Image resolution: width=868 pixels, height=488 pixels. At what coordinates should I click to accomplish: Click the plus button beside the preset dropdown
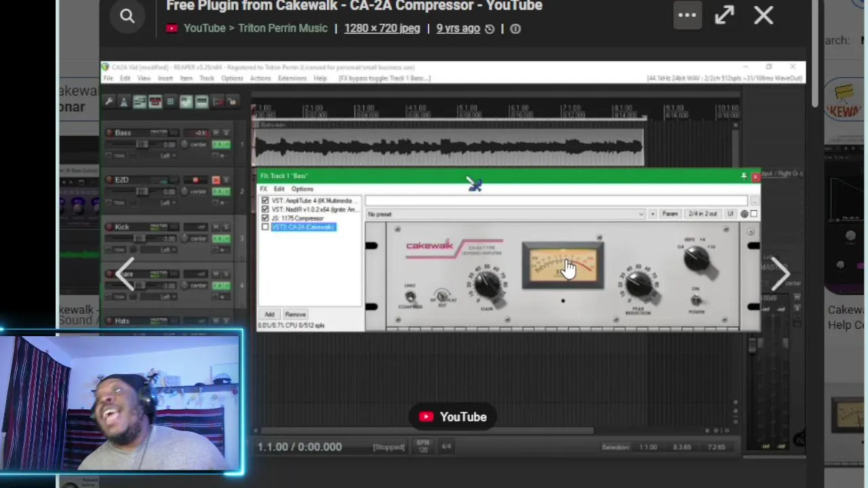652,214
